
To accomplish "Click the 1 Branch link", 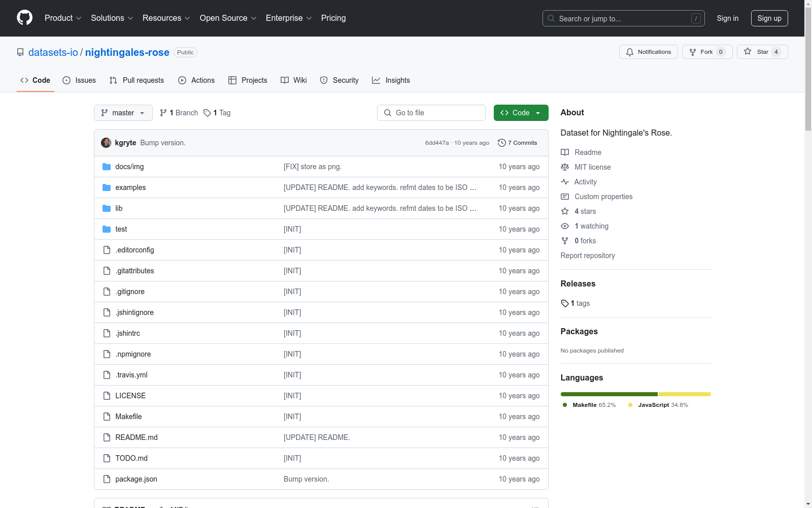I will 179,113.
